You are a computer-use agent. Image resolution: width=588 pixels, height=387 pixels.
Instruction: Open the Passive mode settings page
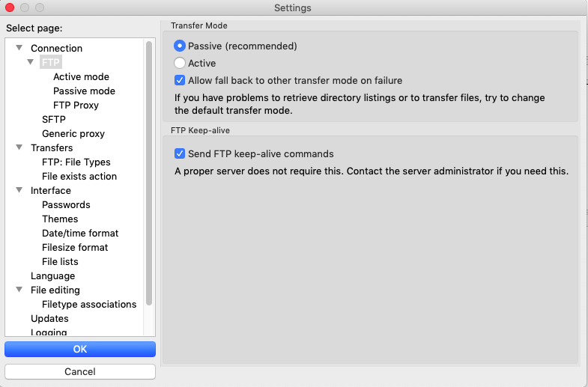tap(84, 91)
